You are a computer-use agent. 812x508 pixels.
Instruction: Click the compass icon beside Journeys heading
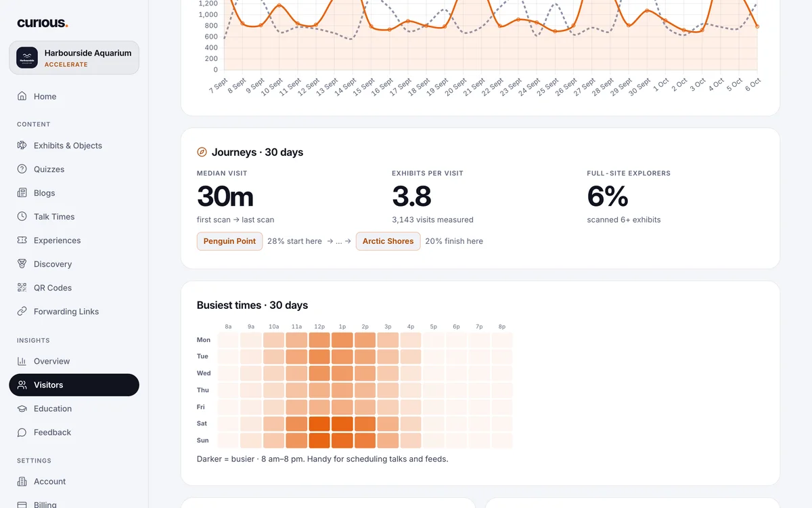click(x=202, y=152)
